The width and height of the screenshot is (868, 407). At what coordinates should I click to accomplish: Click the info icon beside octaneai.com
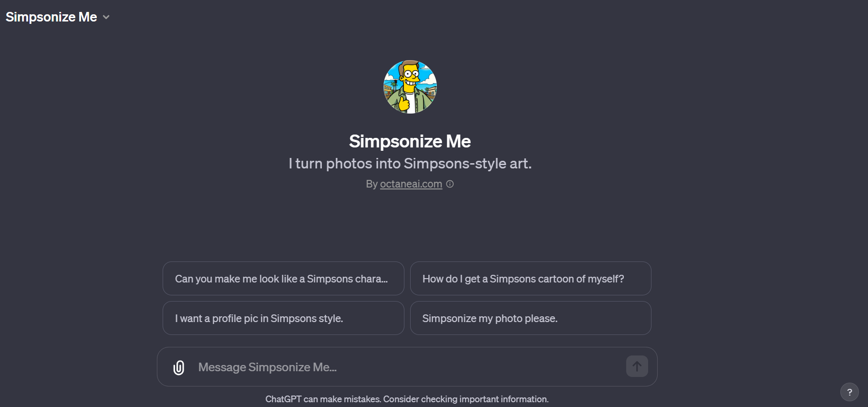(450, 184)
